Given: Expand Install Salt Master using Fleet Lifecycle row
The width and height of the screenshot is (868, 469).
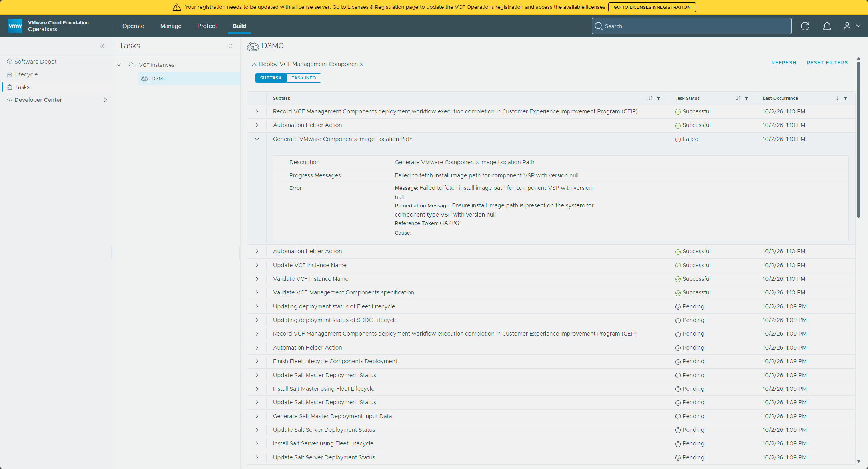Looking at the screenshot, I should coord(257,389).
